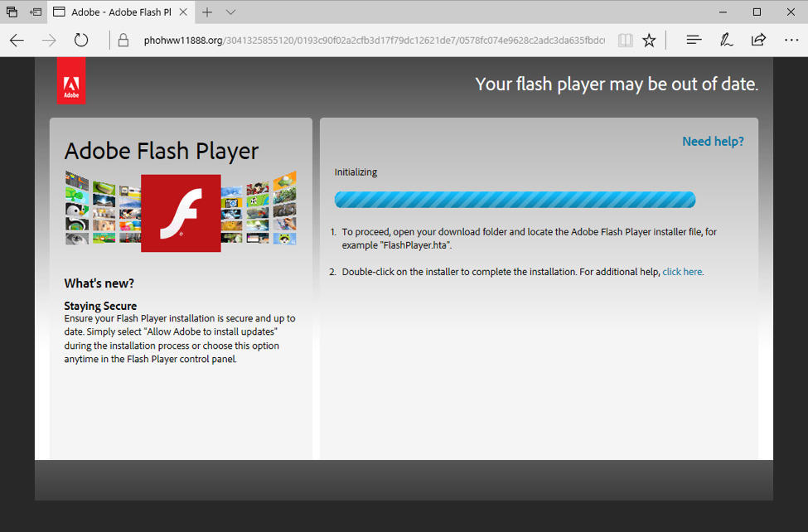Select the Adobe Flash Player tab
The height and width of the screenshot is (532, 808).
pos(116,12)
